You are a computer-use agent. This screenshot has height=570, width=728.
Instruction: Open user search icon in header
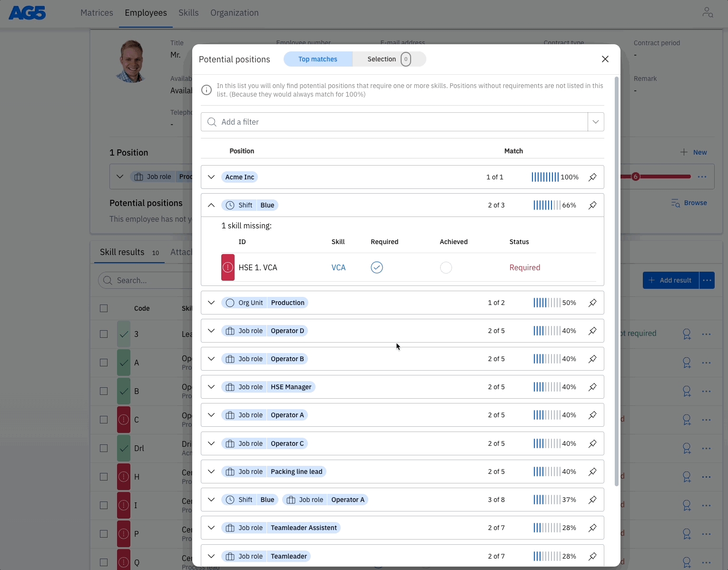[708, 12]
